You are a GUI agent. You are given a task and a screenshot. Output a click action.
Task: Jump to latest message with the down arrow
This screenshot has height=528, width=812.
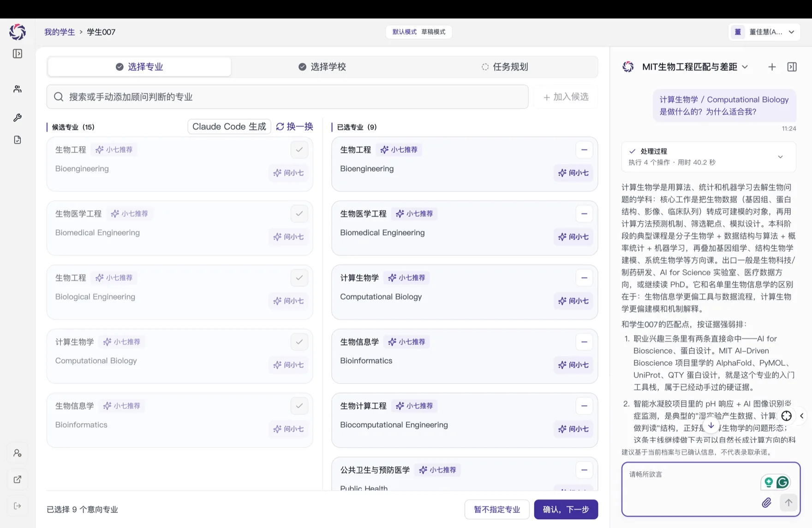click(x=711, y=425)
